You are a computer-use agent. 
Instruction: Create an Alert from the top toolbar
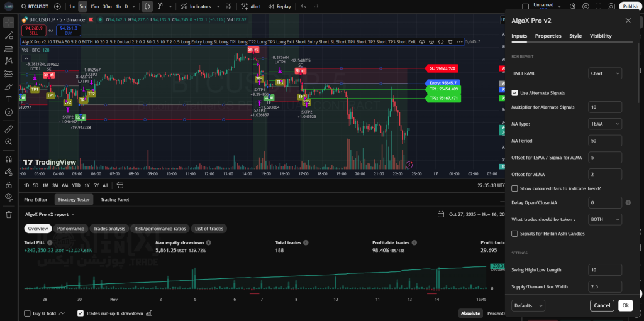pos(251,6)
